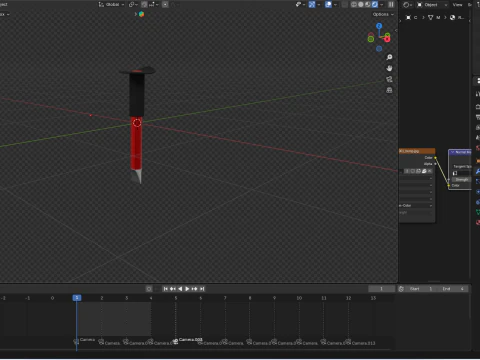Open the node editor View menu
480x360 pixels.
click(x=457, y=5)
